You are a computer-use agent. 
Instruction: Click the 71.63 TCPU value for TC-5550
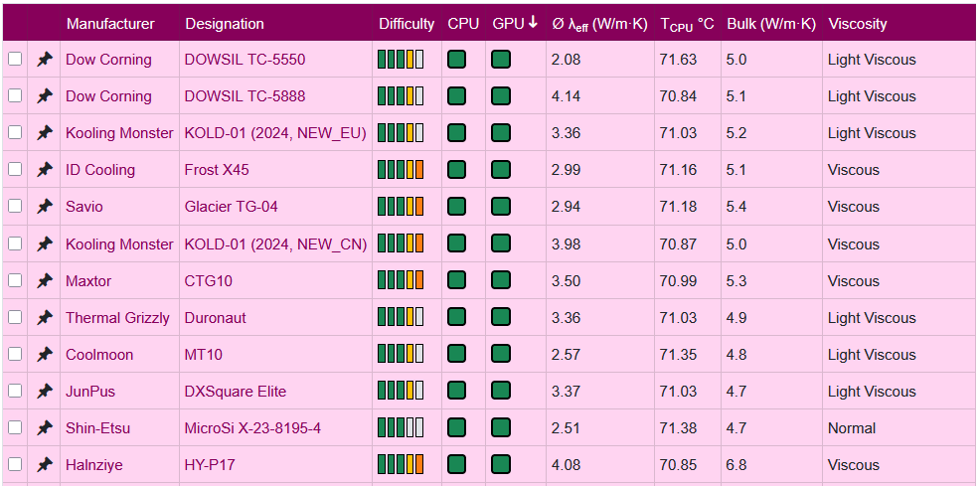pyautogui.click(x=678, y=60)
